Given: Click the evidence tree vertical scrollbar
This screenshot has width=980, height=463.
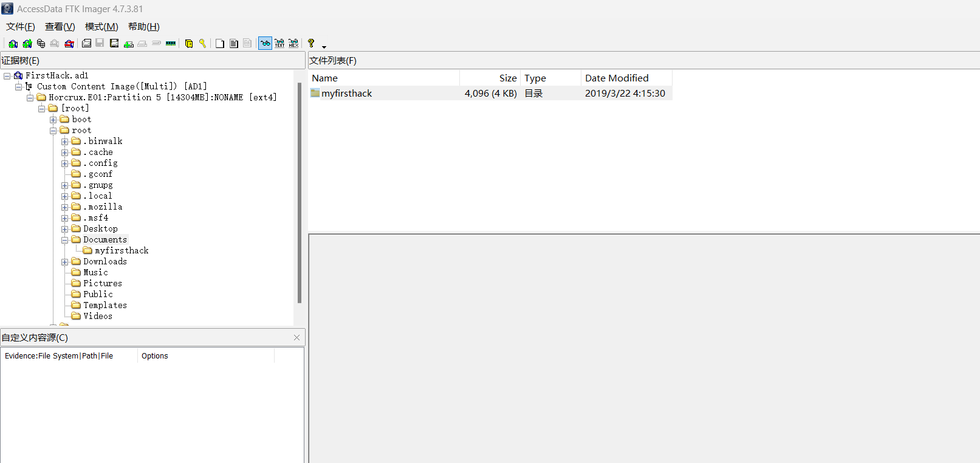Looking at the screenshot, I should click(299, 193).
